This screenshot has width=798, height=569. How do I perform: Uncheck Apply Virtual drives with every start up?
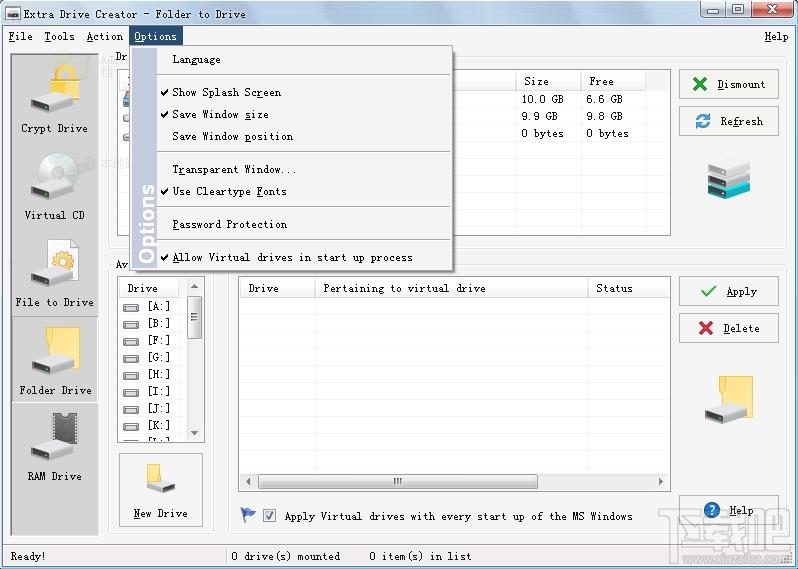[x=269, y=516]
